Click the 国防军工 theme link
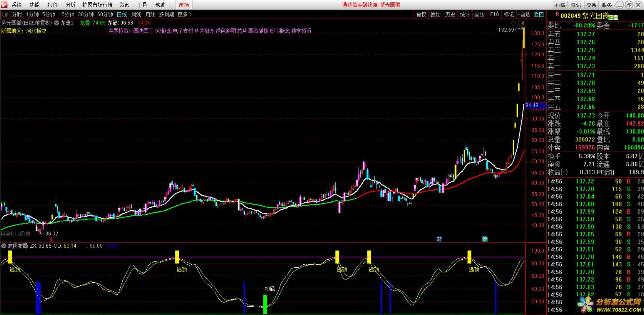The width and height of the screenshot is (644, 315). click(143, 31)
